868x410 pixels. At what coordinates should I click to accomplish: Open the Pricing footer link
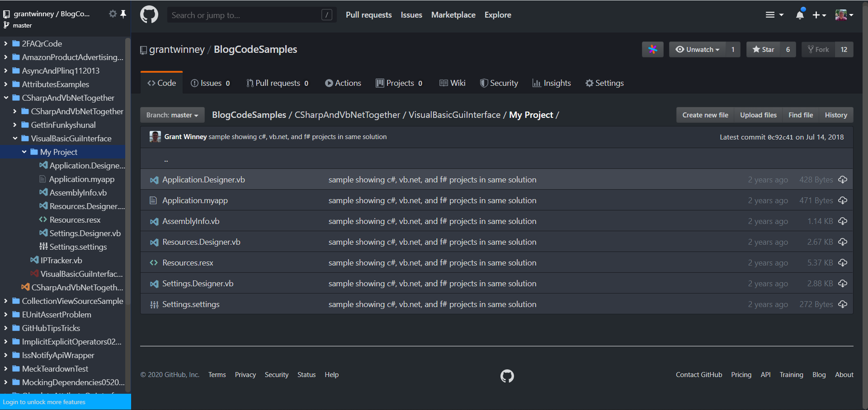click(x=741, y=375)
